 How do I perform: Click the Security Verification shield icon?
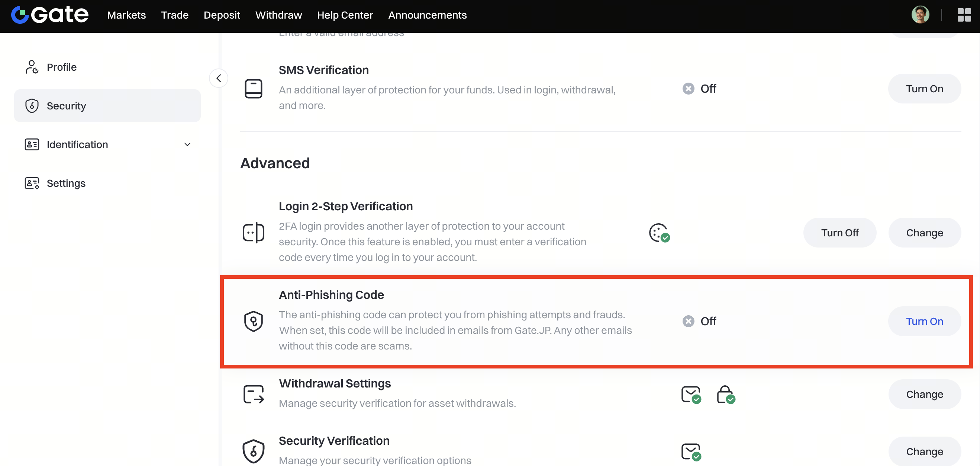tap(254, 451)
